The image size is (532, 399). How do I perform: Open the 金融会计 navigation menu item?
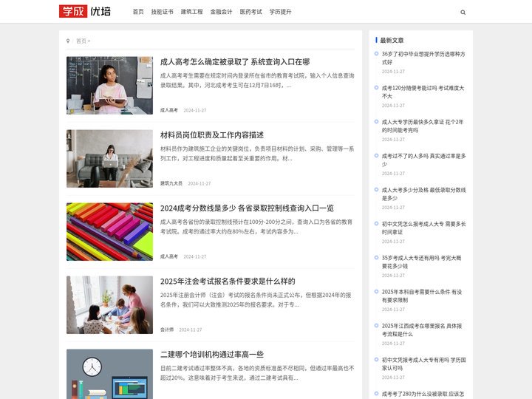tap(221, 12)
